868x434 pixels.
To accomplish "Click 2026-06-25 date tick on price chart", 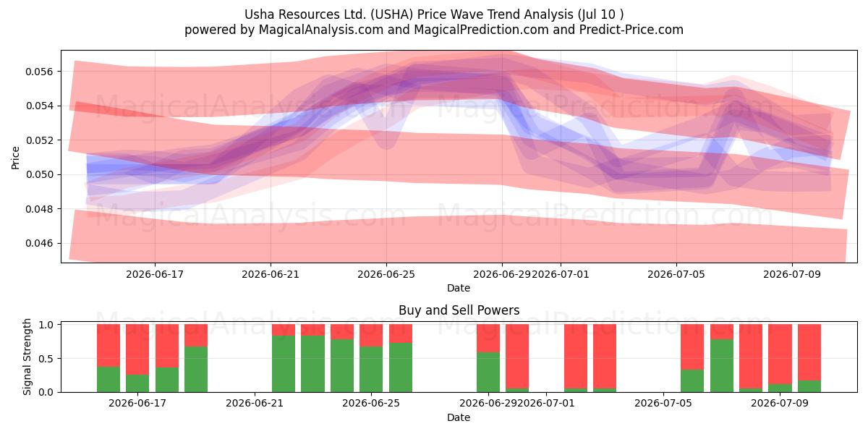I will coord(386,274).
